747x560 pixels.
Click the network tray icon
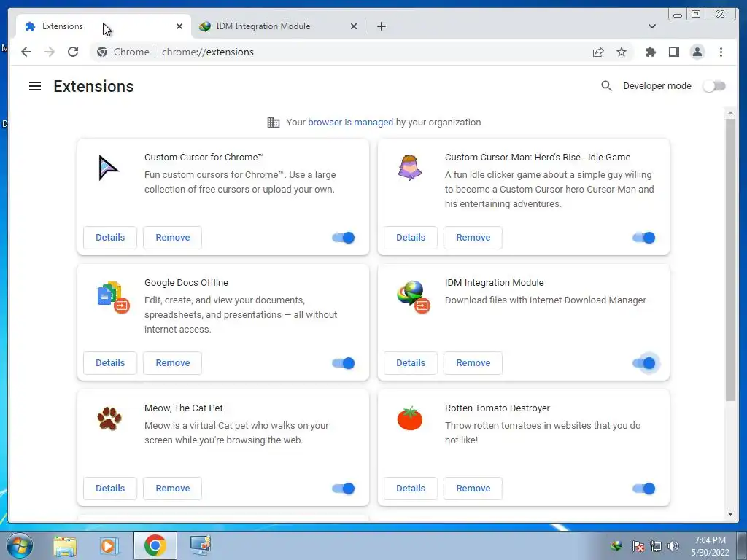[656, 546]
